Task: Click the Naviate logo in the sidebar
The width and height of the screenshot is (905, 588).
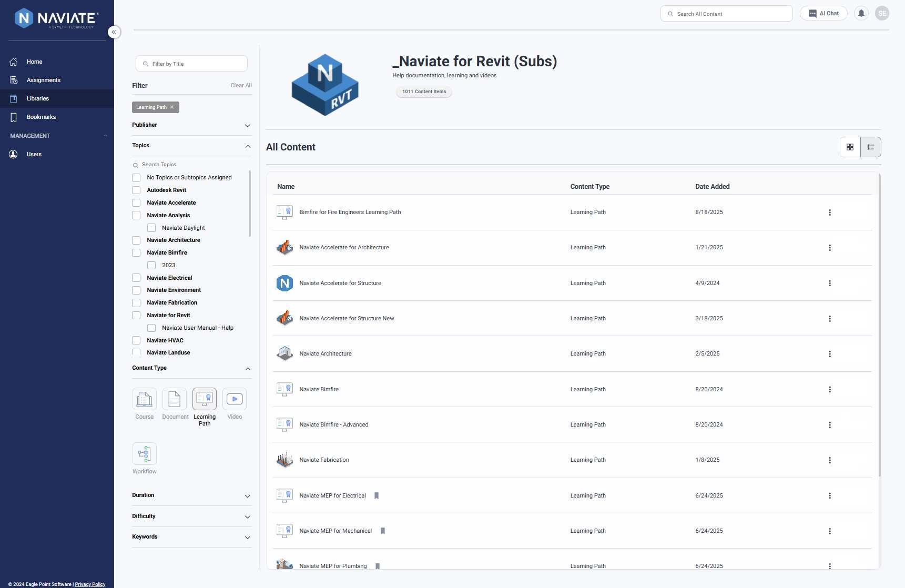Action: tap(57, 18)
